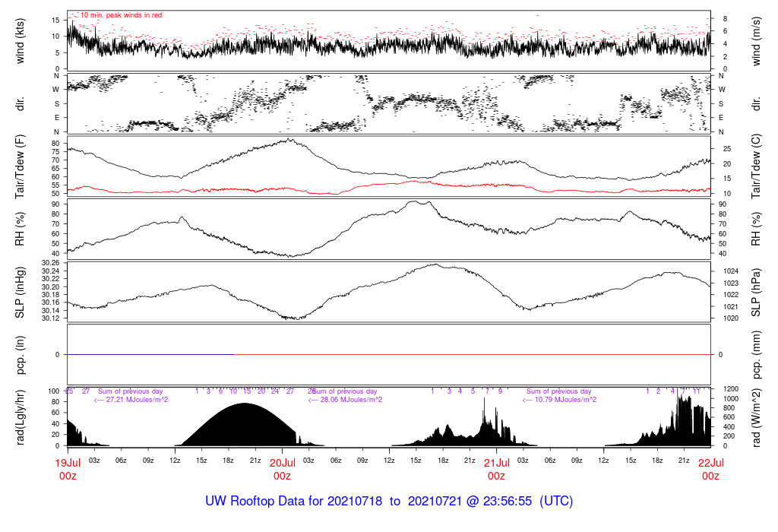The height and width of the screenshot is (532, 778).
Task: Click the "10 min. peak winds in red" note
Action: point(121,15)
